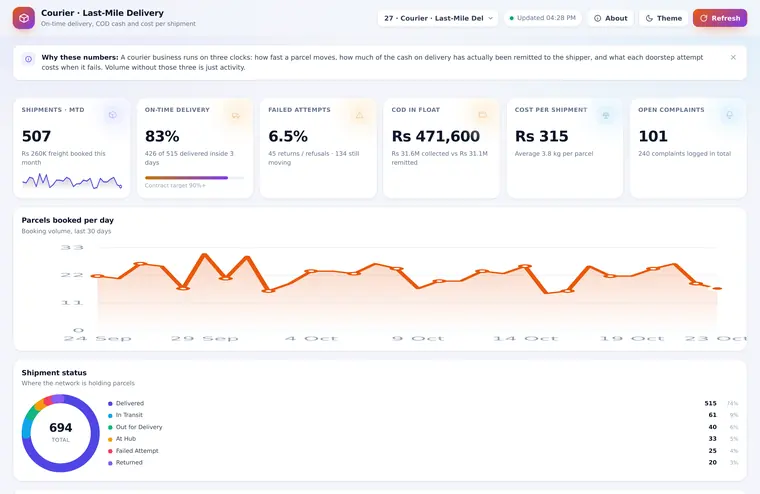Click the COD in Float wallet icon
Screen dimensions: 760x494
(x=482, y=115)
